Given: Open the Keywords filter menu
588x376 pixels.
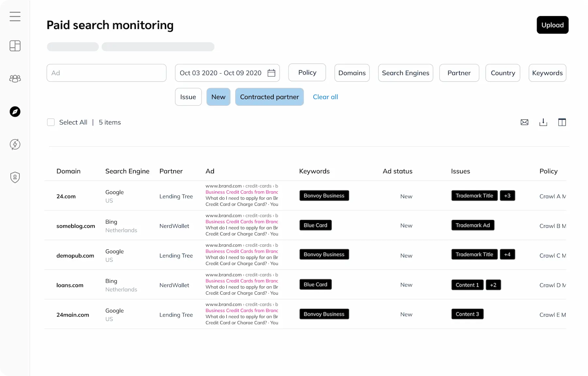Looking at the screenshot, I should (547, 73).
